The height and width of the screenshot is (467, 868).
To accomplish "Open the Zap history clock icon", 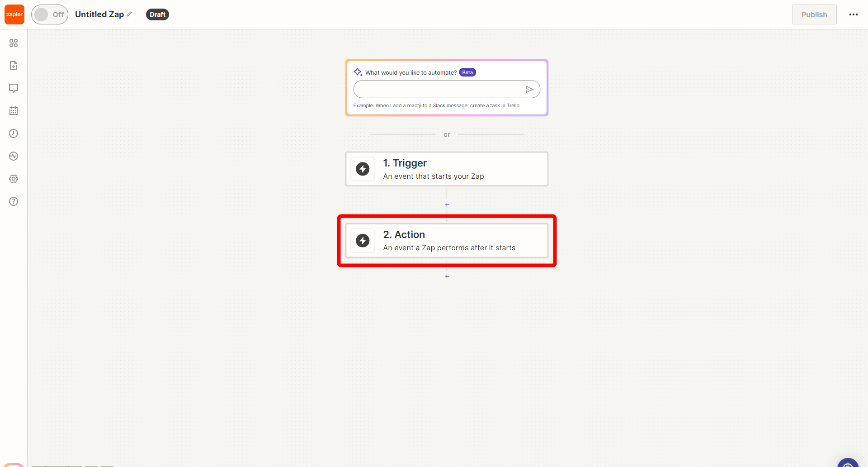I will tap(14, 133).
